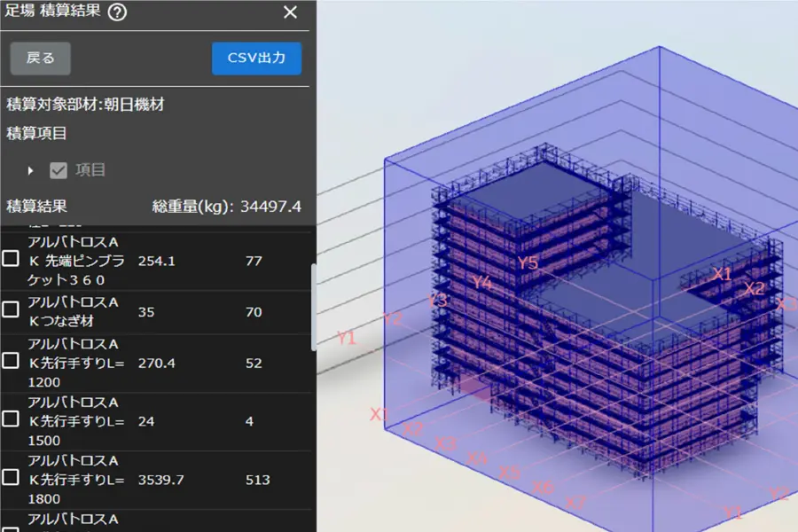The height and width of the screenshot is (532, 798).
Task: Click the 総重量 value 34497.4
Action: 270,207
